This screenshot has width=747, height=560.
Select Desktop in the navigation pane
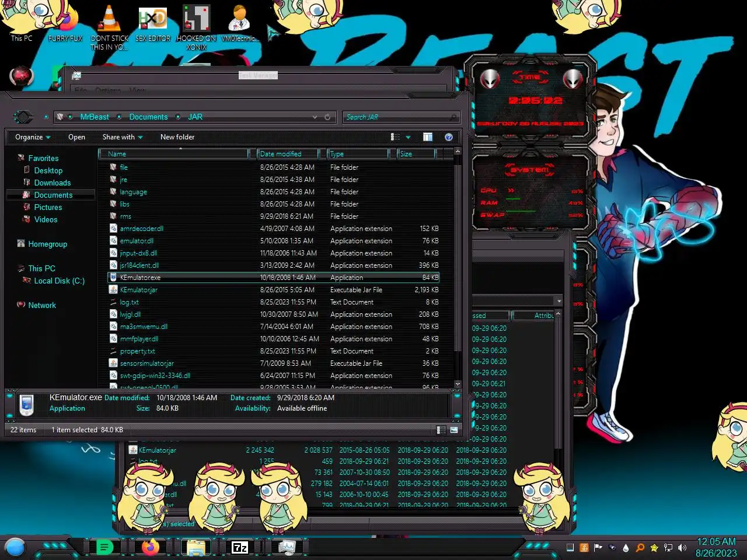tap(48, 170)
